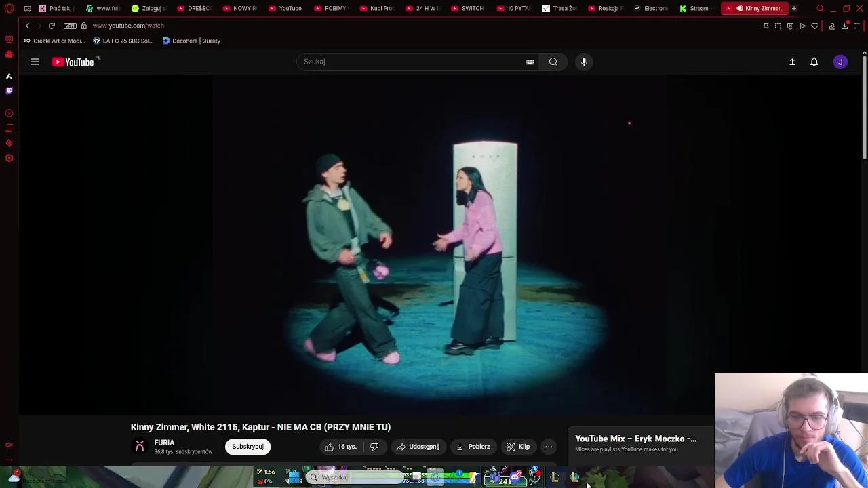Open the YouTube hamburger guide menu
The width and height of the screenshot is (868, 488).
point(35,62)
